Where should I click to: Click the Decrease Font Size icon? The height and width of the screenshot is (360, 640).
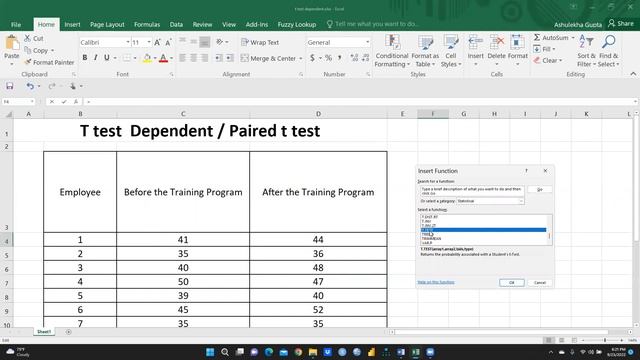coord(168,42)
